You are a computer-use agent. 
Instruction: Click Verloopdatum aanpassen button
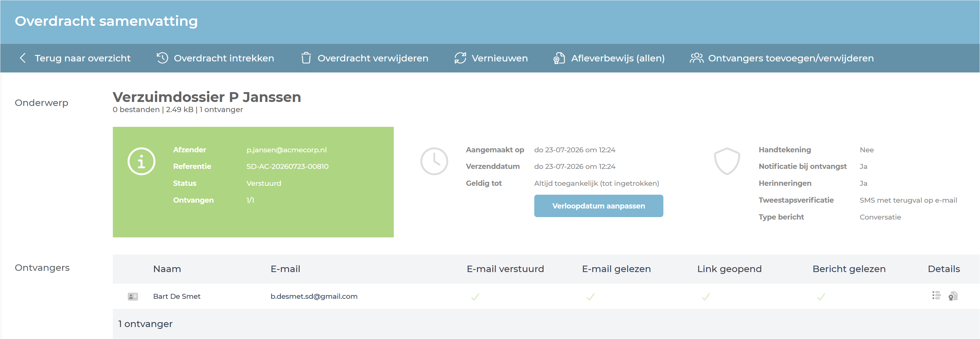tap(599, 206)
